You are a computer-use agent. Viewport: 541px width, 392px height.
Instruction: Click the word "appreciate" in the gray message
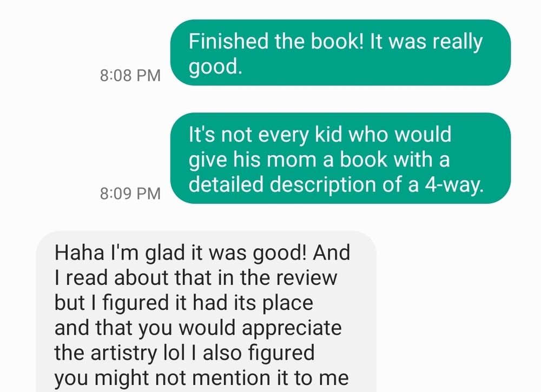click(x=292, y=329)
